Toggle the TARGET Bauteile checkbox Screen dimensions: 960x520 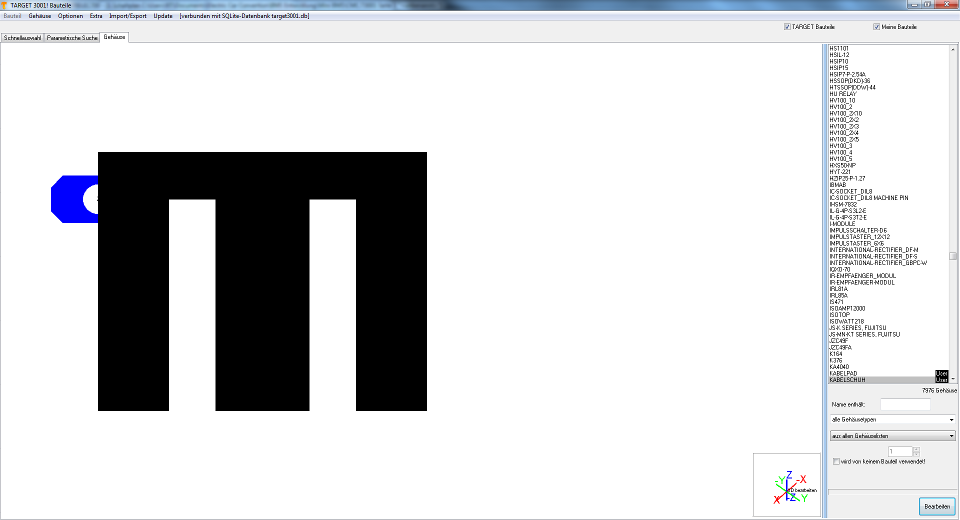787,27
